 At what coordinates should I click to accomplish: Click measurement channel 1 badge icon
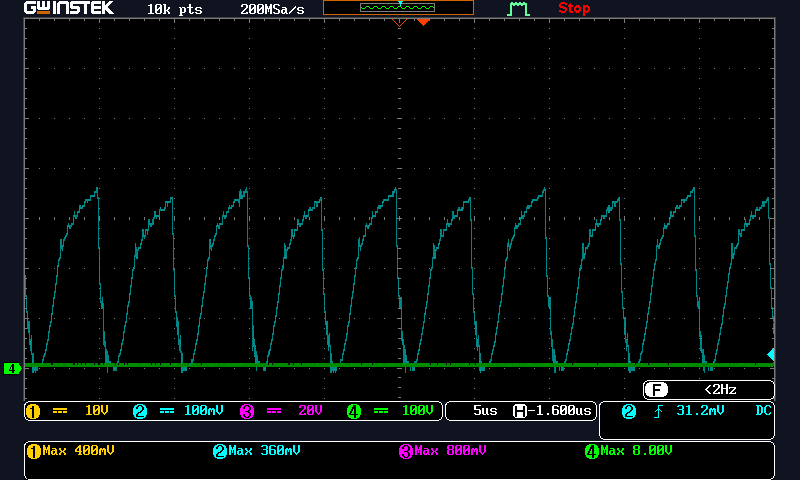tap(34, 451)
